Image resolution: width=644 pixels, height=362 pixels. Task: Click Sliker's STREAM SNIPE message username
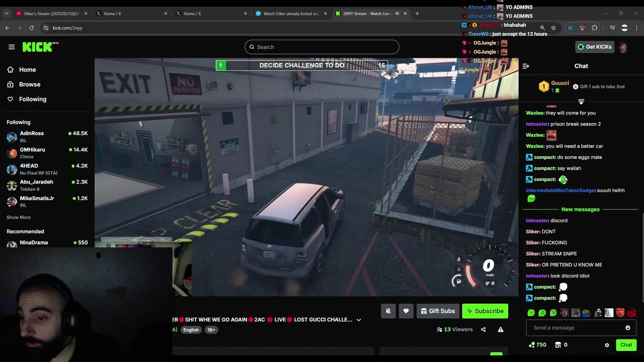tap(533, 254)
